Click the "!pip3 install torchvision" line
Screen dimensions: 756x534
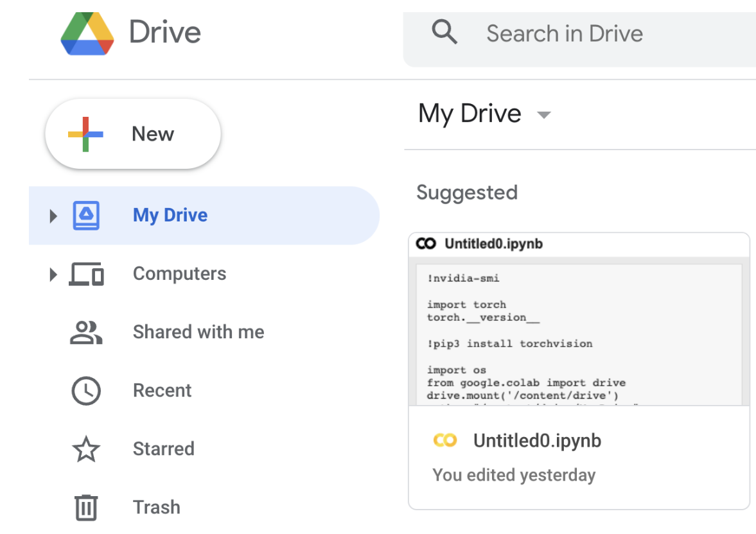point(510,343)
